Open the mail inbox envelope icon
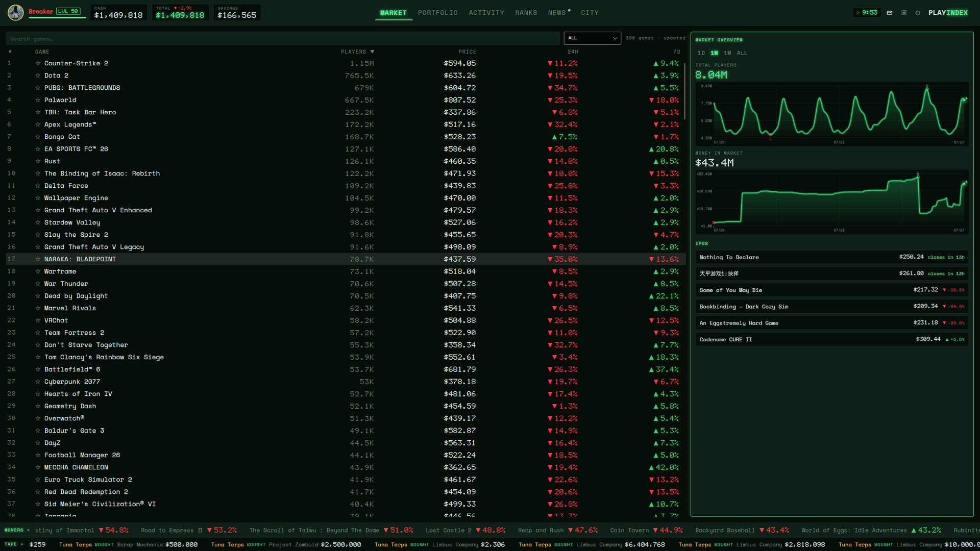This screenshot has height=551, width=980. click(x=890, y=13)
